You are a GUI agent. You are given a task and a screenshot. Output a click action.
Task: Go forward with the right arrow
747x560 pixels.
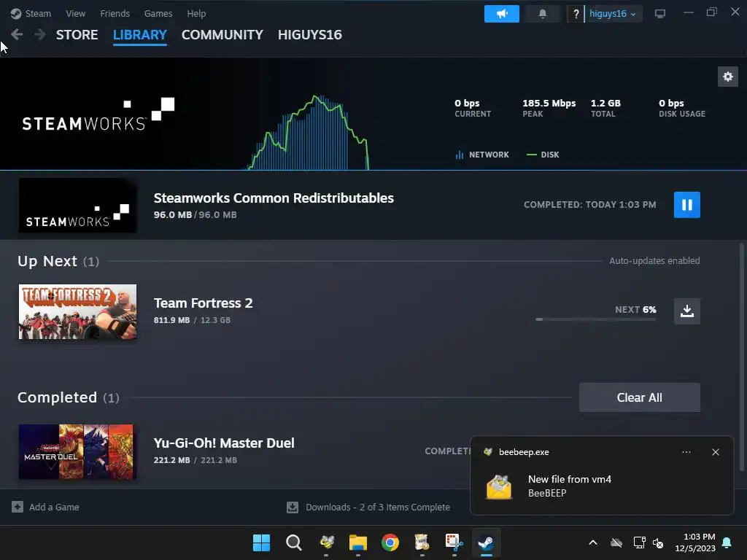(40, 34)
